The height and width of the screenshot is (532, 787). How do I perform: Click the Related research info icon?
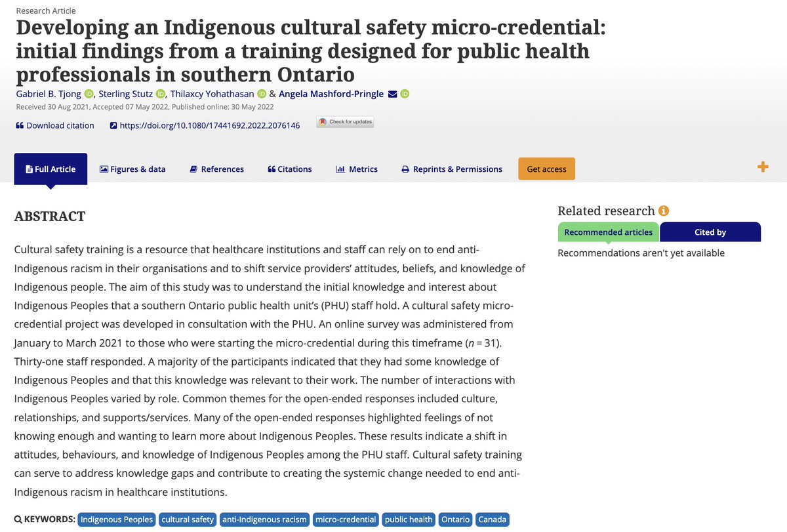pos(664,211)
